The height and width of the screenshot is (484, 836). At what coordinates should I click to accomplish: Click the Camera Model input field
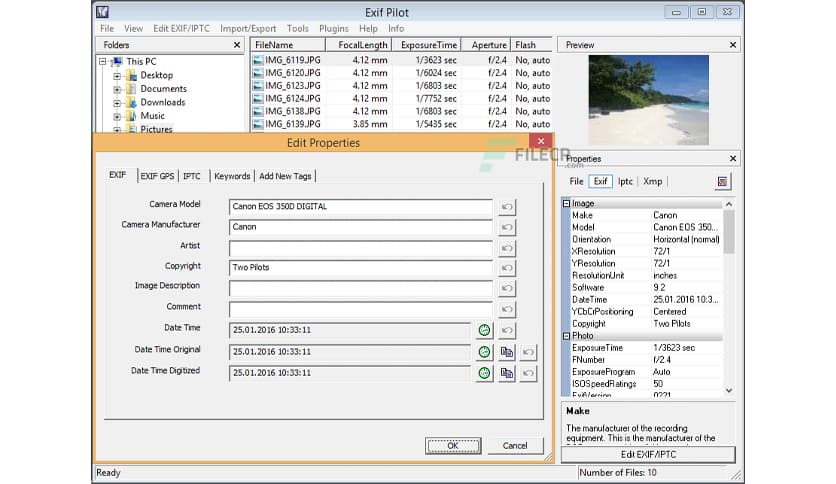(360, 206)
